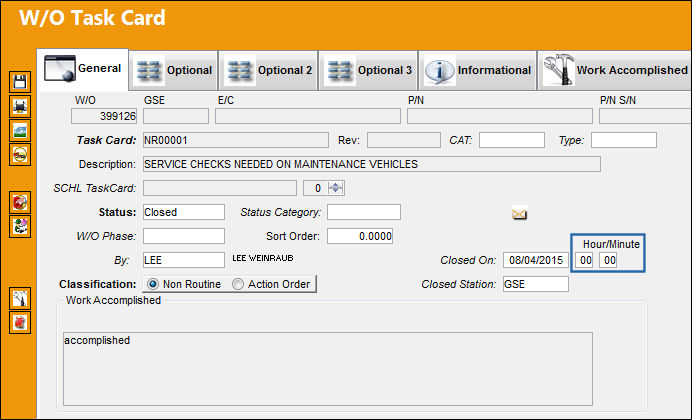Screen dimensions: 692x420
Task: Go to the Optional 3 tab
Action: [x=368, y=71]
